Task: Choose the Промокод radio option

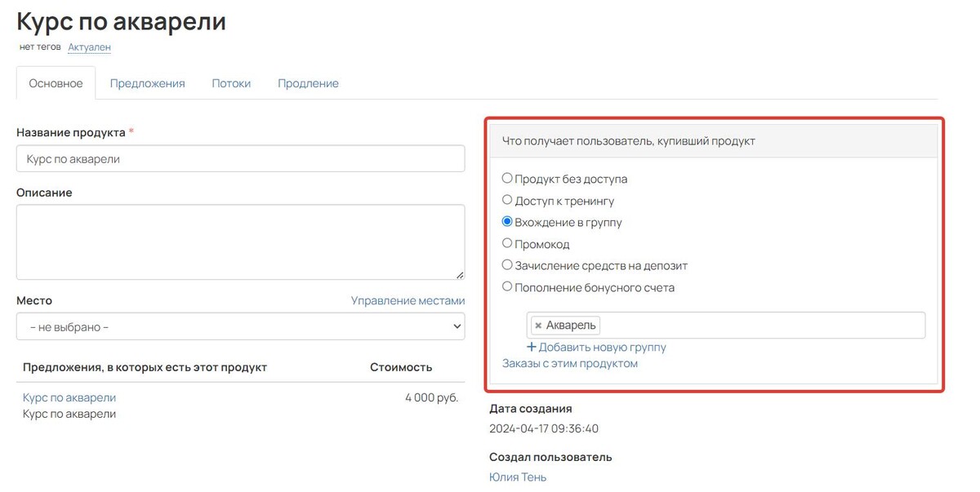Action: coord(507,243)
